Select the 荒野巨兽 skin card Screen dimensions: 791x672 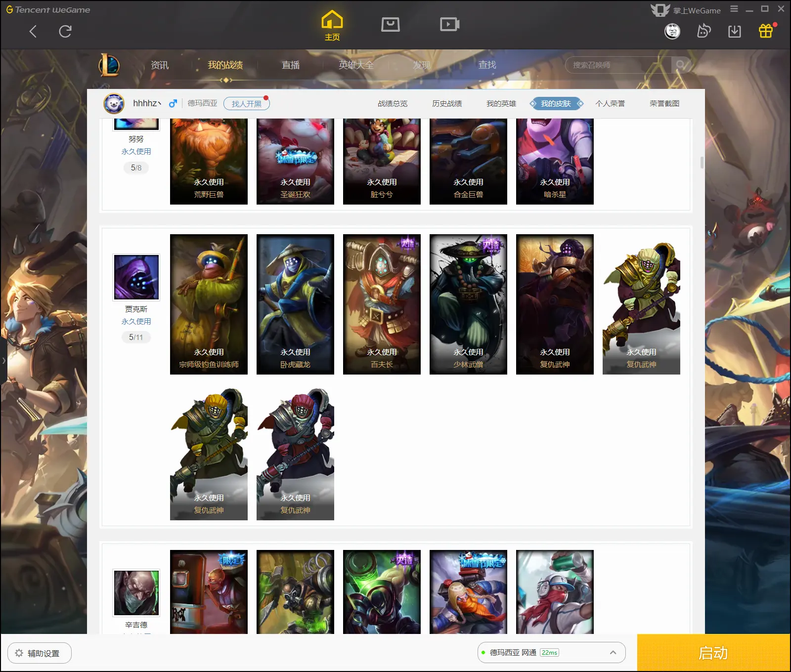click(209, 162)
